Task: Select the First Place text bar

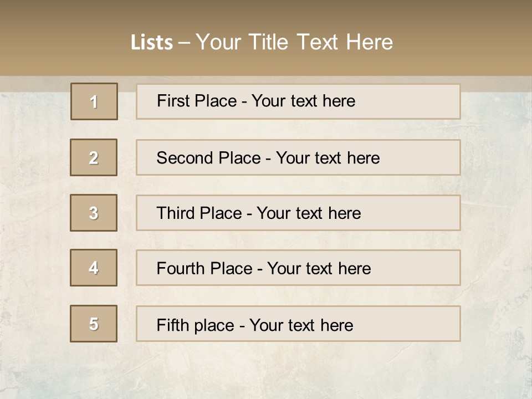Action: point(298,101)
